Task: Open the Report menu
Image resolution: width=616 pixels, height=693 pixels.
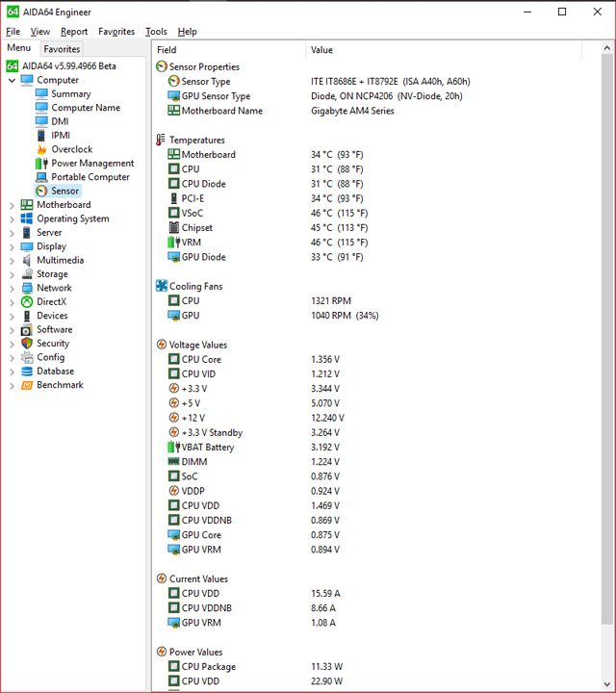Action: (x=74, y=32)
